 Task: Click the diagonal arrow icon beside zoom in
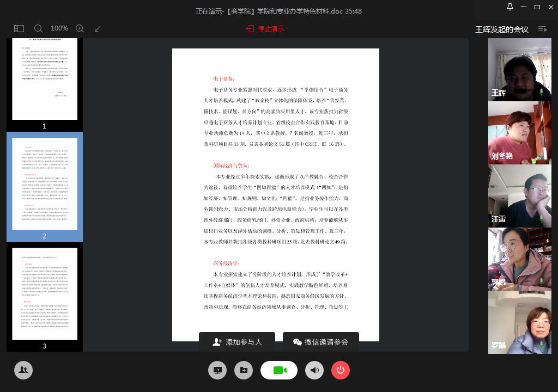[98, 28]
